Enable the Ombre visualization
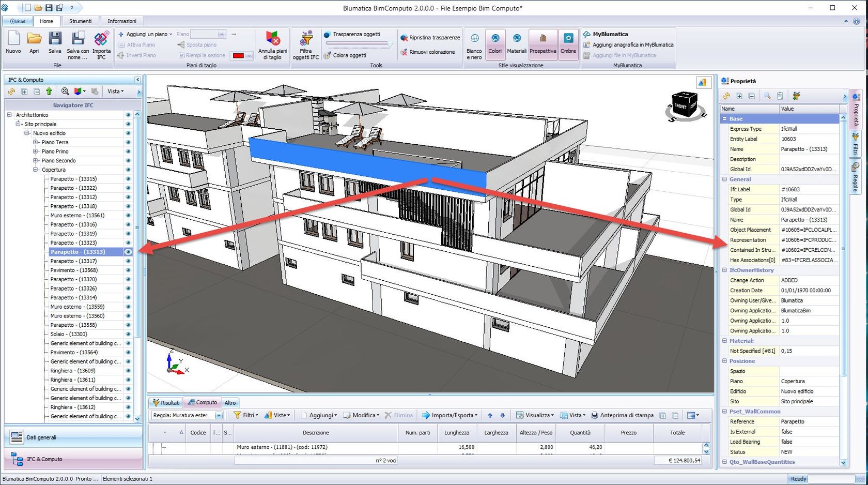868x485 pixels. [568, 44]
